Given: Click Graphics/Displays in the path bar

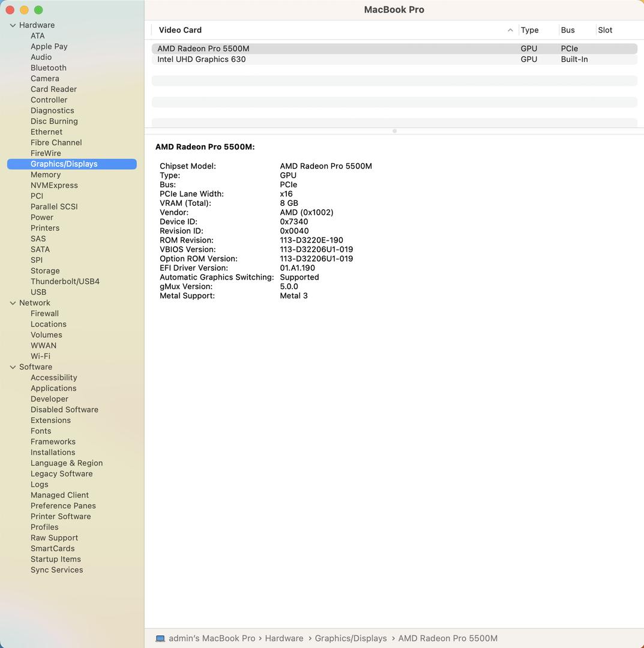Looking at the screenshot, I should (x=351, y=638).
